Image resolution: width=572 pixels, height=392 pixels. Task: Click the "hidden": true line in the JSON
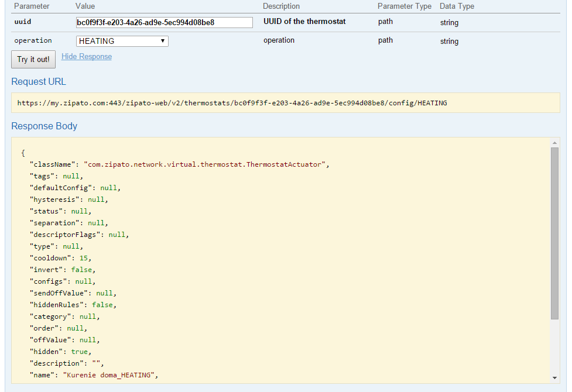click(59, 352)
